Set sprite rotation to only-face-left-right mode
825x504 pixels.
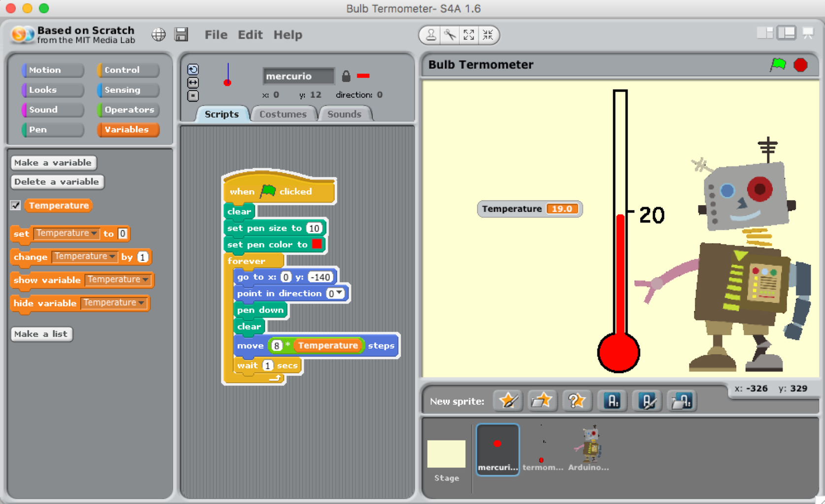coord(193,82)
